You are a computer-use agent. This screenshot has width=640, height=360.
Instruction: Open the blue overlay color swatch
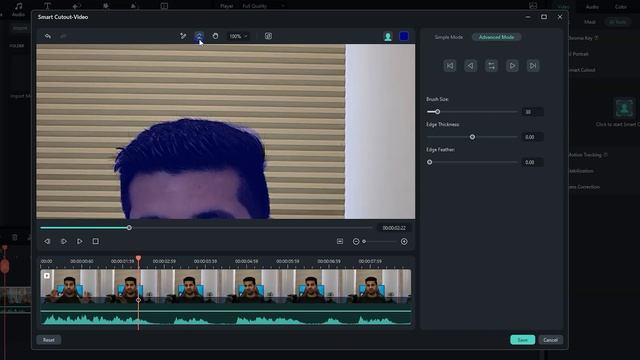point(404,37)
